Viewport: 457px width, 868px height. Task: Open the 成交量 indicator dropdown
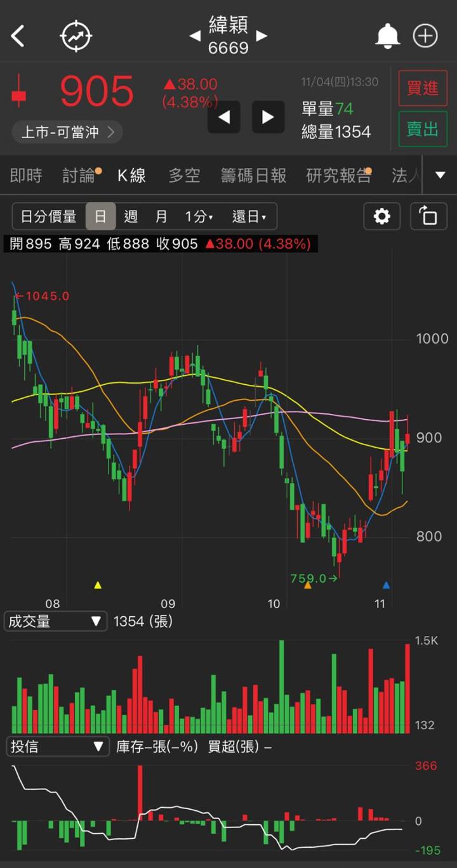(55, 621)
